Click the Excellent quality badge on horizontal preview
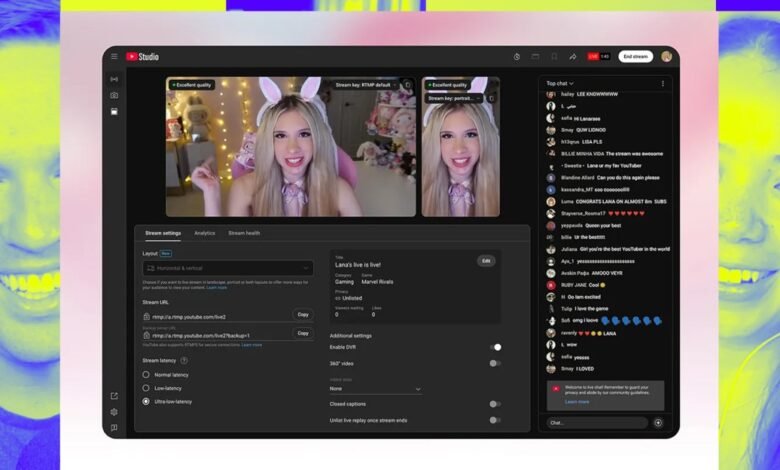780x470 pixels. click(192, 85)
